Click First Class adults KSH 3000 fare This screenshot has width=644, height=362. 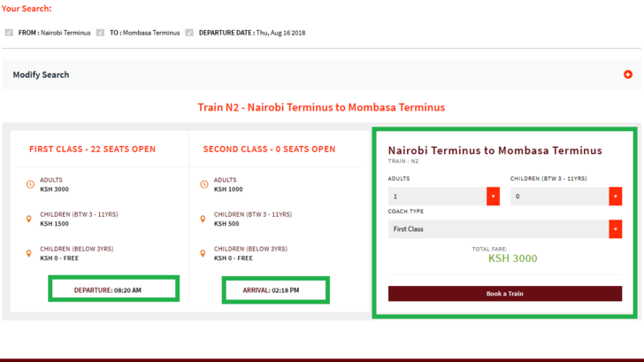[54, 189]
